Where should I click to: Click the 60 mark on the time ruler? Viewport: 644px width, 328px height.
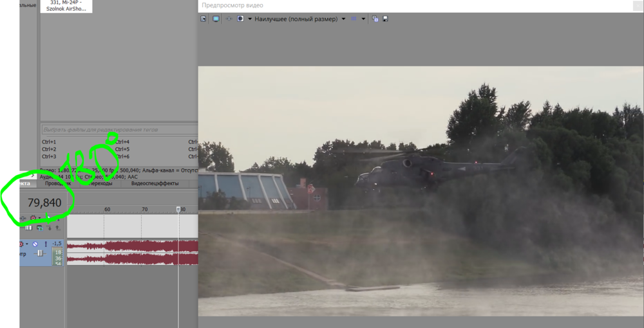107,210
